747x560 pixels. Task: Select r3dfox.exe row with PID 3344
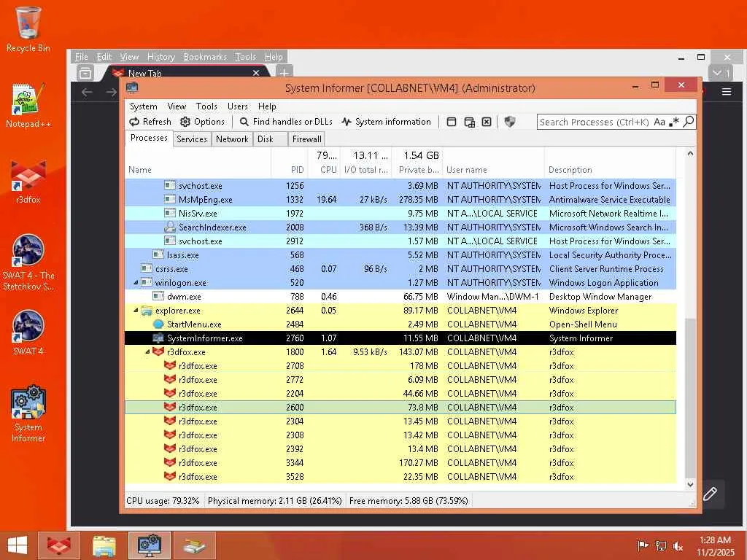tap(400, 462)
